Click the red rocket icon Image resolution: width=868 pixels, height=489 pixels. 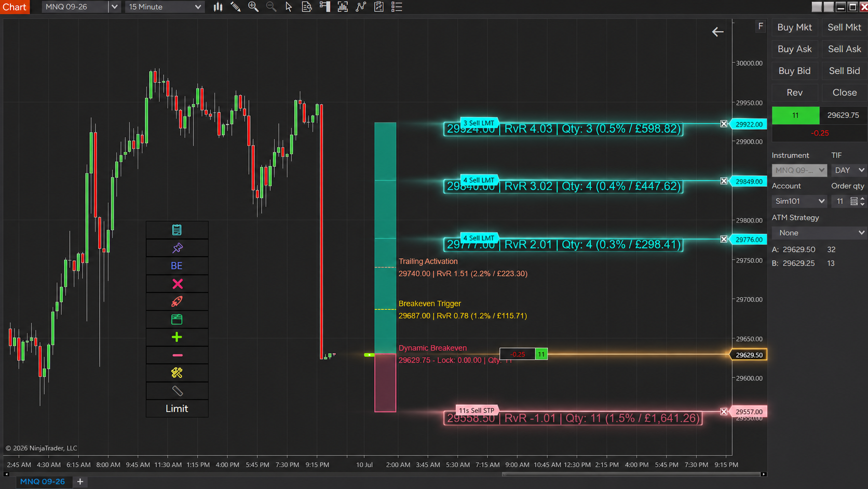pyautogui.click(x=177, y=301)
